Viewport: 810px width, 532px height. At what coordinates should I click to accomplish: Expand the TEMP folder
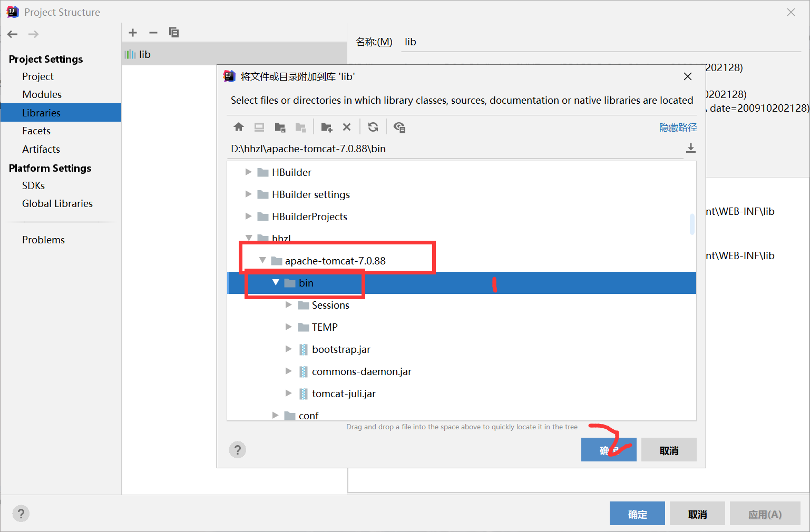pos(288,327)
